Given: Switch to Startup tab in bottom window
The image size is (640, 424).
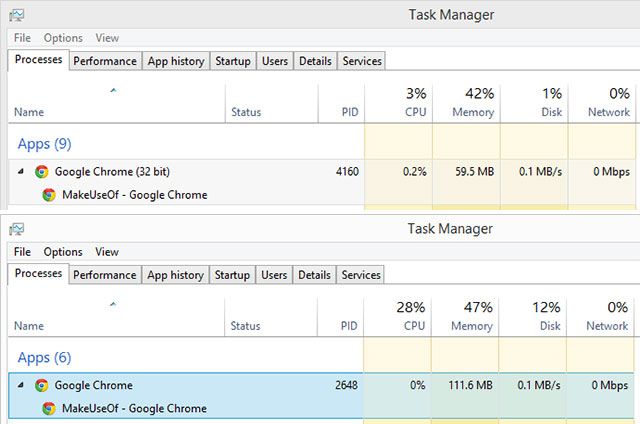Looking at the screenshot, I should (232, 275).
